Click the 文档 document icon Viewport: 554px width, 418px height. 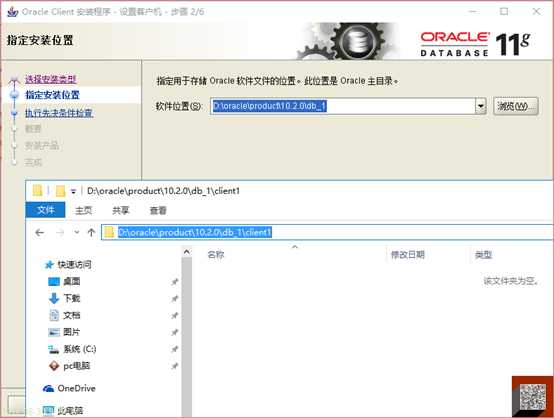[54, 315]
